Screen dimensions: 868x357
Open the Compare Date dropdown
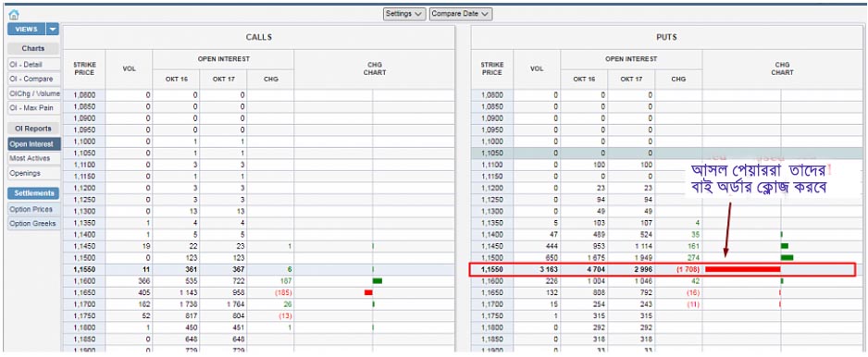[461, 14]
